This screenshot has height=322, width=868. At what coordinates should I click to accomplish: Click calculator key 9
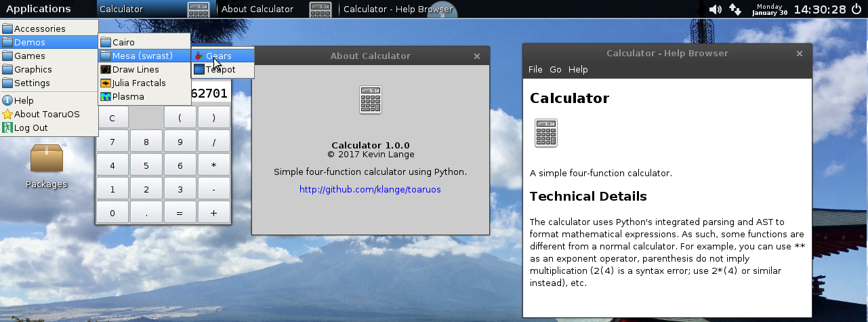click(x=180, y=142)
